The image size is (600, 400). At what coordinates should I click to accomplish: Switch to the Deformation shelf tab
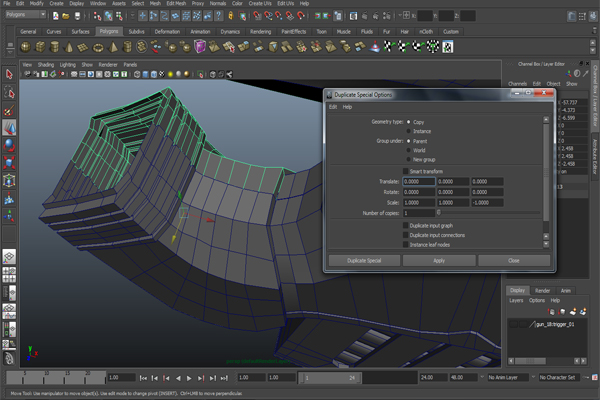tap(167, 32)
